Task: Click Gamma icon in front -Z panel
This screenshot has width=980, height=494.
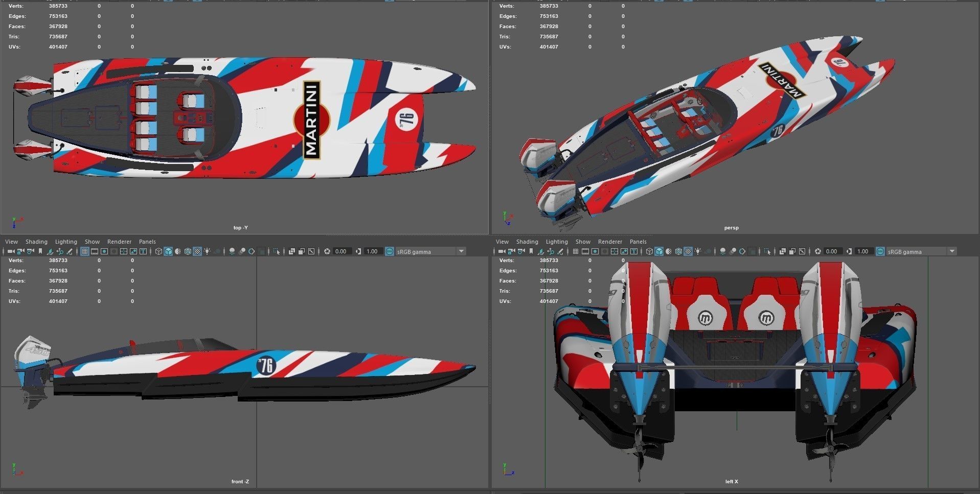Action: point(358,251)
